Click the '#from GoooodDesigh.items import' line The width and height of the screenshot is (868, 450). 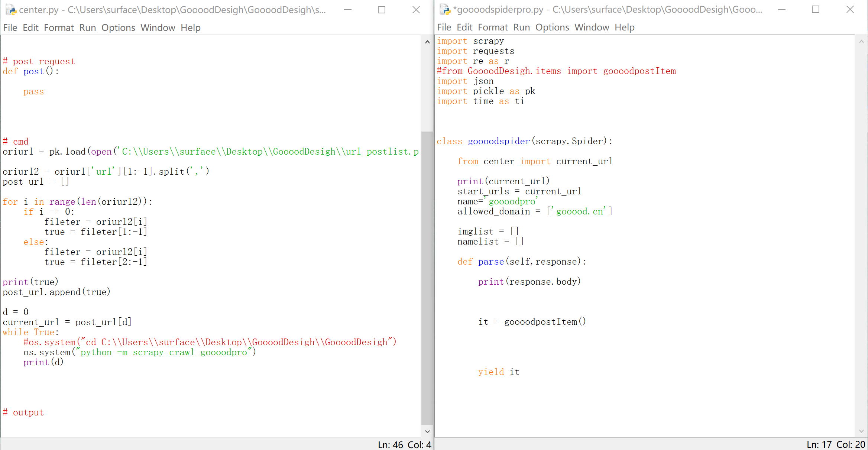click(x=556, y=71)
